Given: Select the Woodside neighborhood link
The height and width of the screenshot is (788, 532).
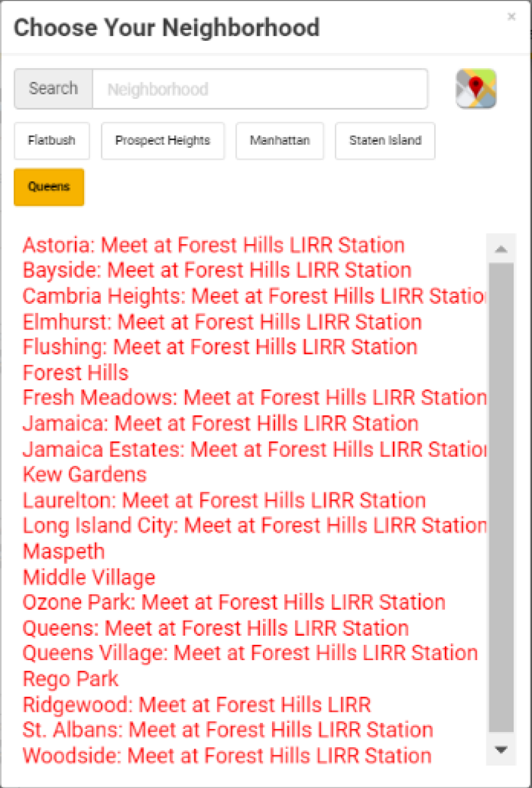Looking at the screenshot, I should pyautogui.click(x=226, y=755).
